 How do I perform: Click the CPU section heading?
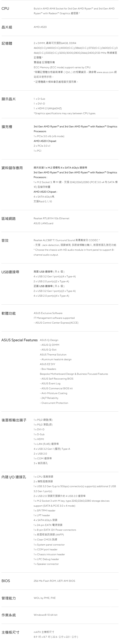[5, 9]
